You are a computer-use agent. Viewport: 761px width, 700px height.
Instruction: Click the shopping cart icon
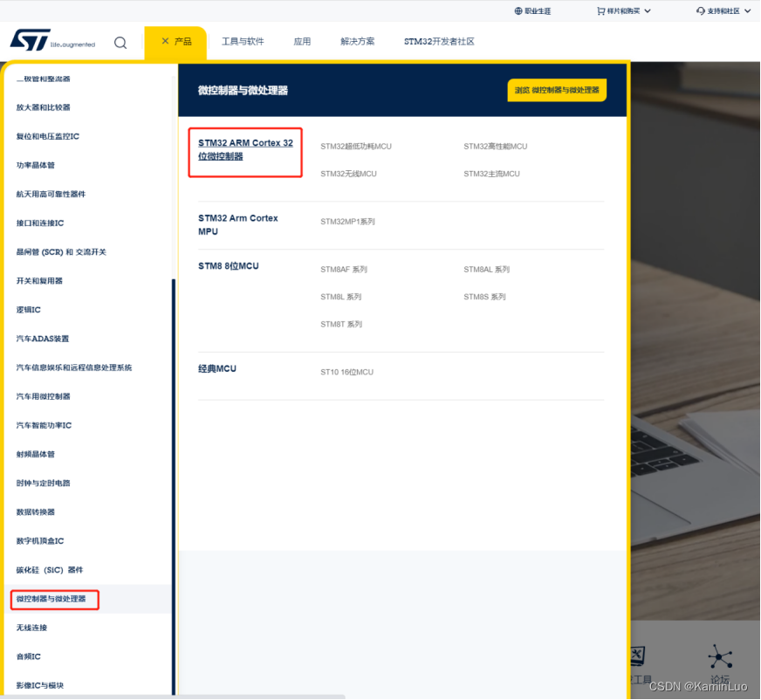click(600, 10)
